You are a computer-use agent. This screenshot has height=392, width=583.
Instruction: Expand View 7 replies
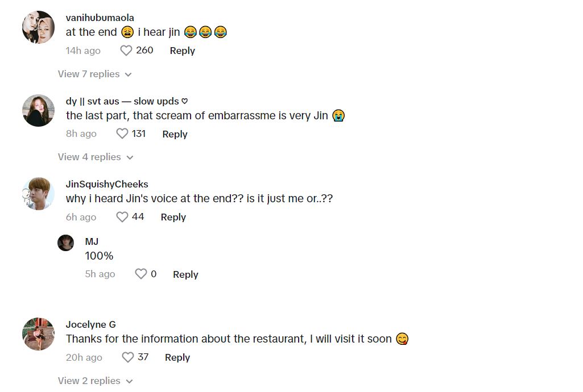click(94, 74)
